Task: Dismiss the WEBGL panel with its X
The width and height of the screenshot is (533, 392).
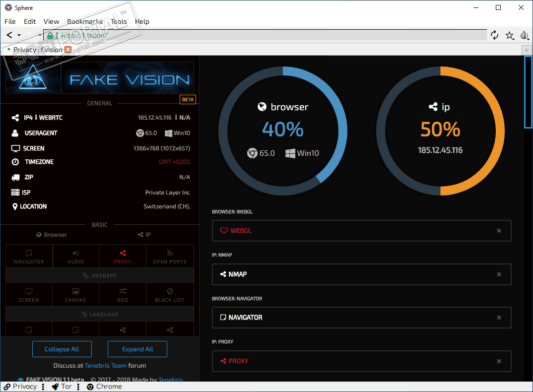Action: pyautogui.click(x=499, y=231)
